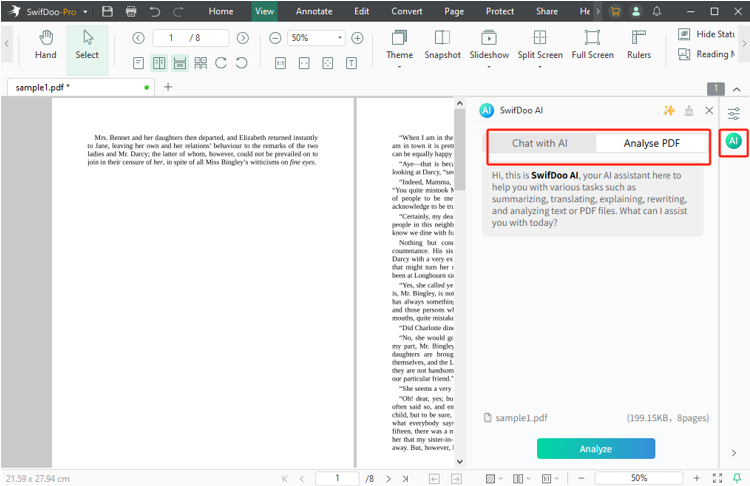Go to previous page arrow in toolbar
This screenshot has height=486, width=750.
coord(138,38)
